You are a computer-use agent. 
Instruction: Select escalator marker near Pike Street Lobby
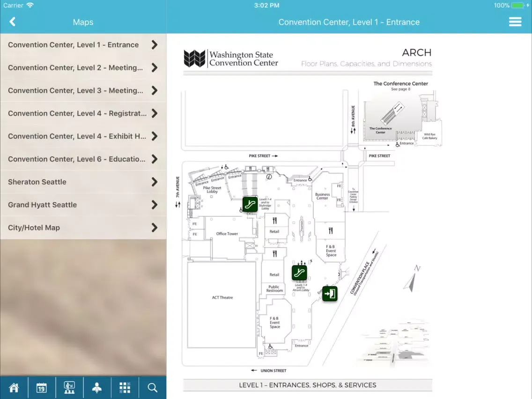250,204
